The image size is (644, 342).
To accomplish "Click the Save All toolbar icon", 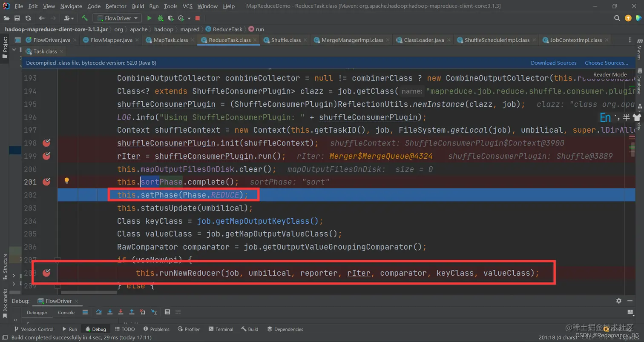I will click(x=17, y=18).
